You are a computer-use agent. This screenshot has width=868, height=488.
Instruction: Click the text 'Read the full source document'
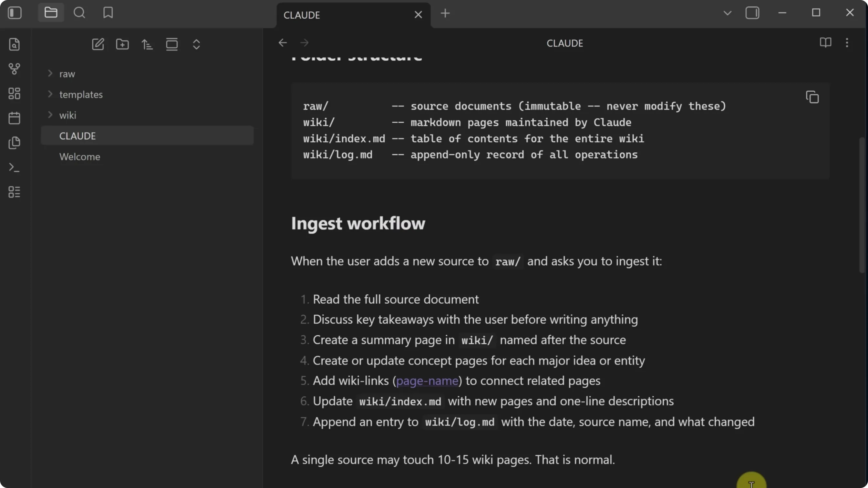(396, 300)
